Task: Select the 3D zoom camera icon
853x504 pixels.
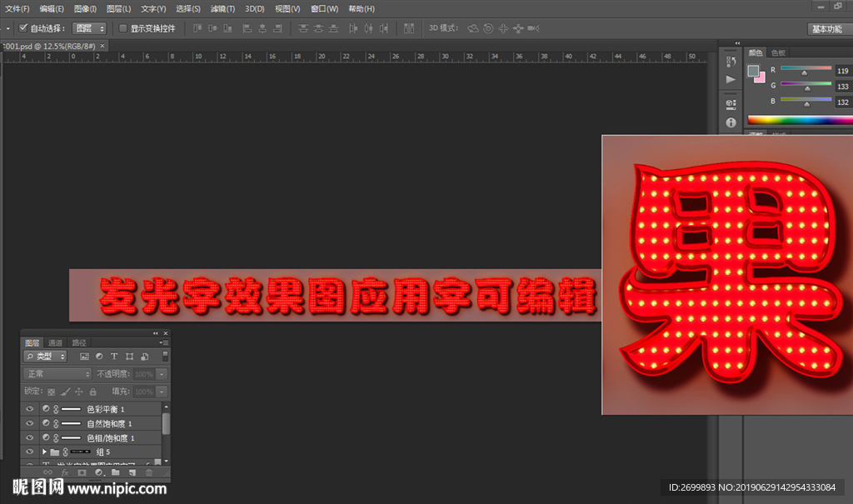Action: tap(533, 28)
